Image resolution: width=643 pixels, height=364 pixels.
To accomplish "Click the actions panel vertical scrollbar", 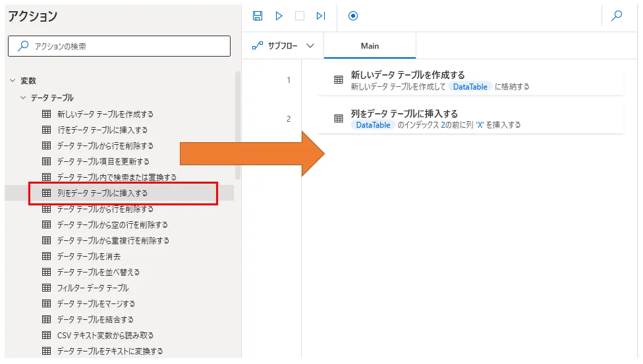I will 238,125.
